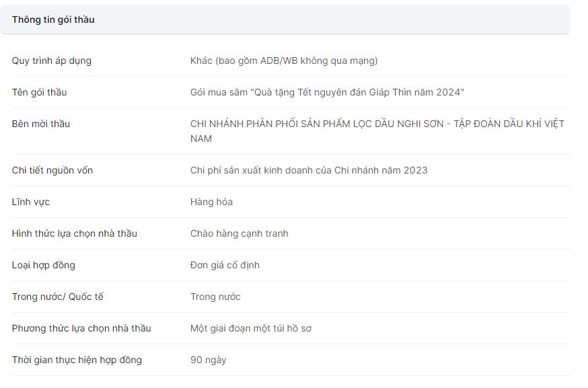Click the "Đơn giá cố định" value
Screen dimensions: 588x388
coord(225,265)
